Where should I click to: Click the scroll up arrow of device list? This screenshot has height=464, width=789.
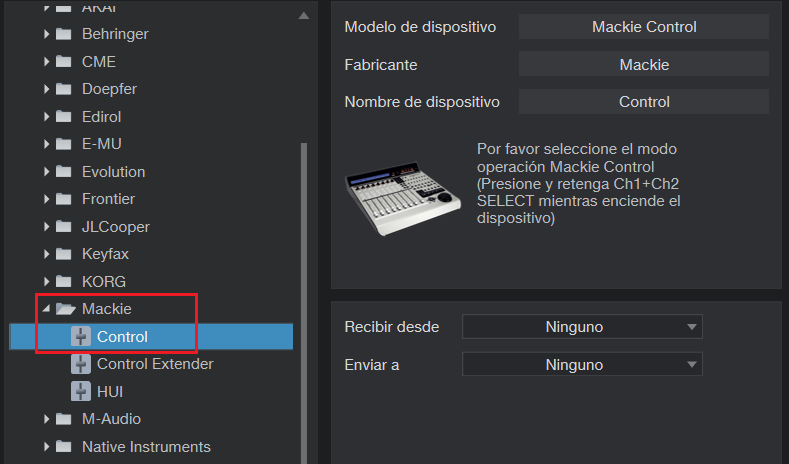(x=303, y=16)
